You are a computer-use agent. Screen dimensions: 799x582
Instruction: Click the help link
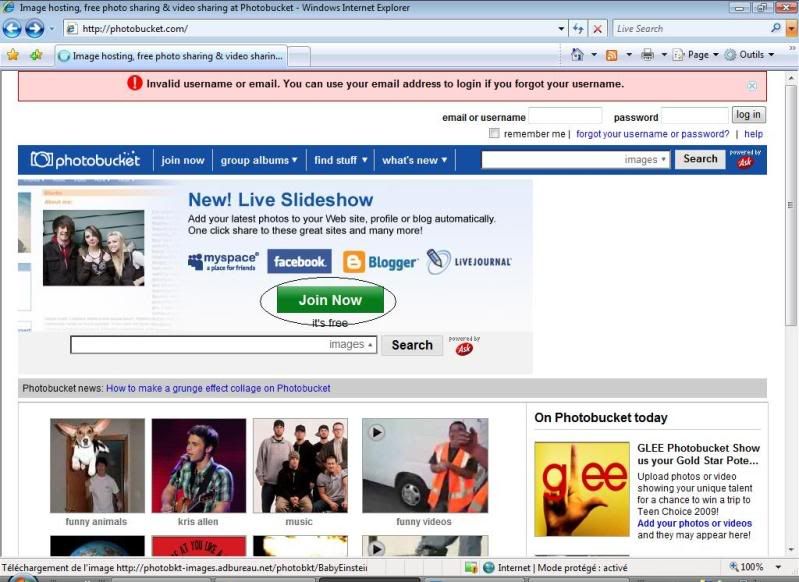753,134
